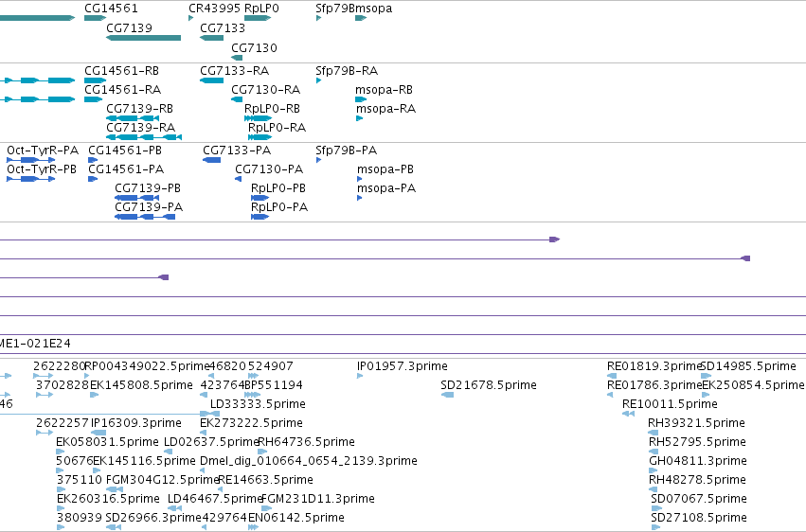Click EST RE01786.3prime
This screenshot has width=806, height=532.
tap(654, 384)
